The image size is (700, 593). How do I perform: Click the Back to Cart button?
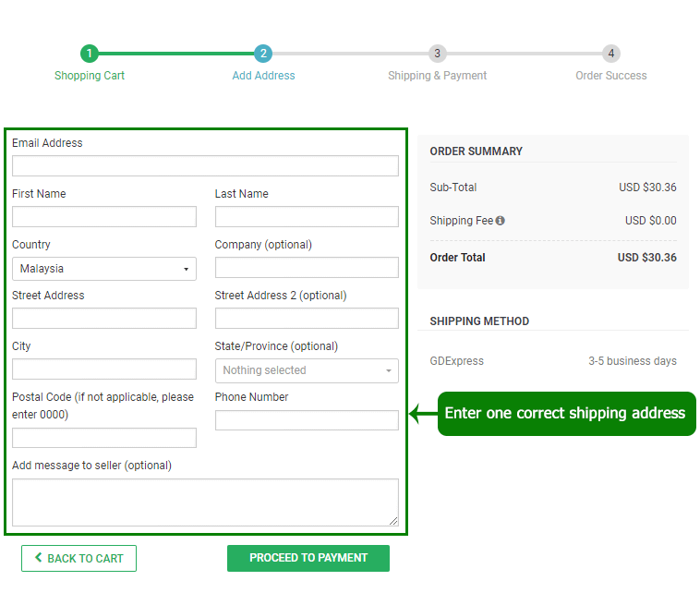(x=78, y=558)
